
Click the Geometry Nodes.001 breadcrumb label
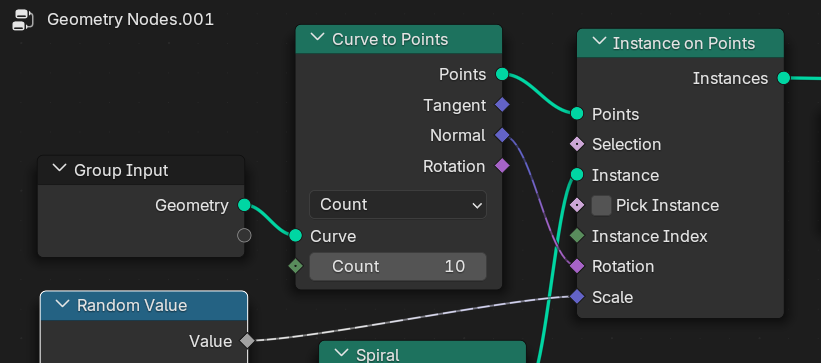(x=130, y=20)
